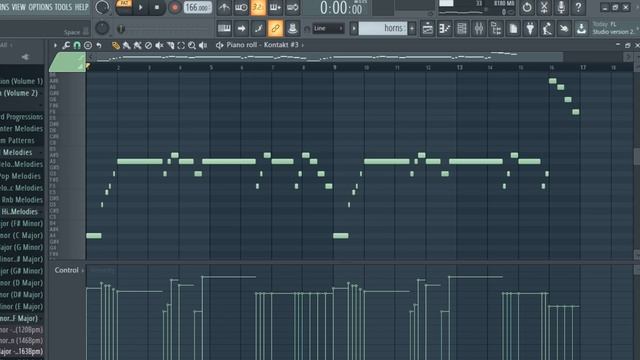The width and height of the screenshot is (640, 360).
Task: Open the Pop Melodies browser folder
Action: coord(20,176)
